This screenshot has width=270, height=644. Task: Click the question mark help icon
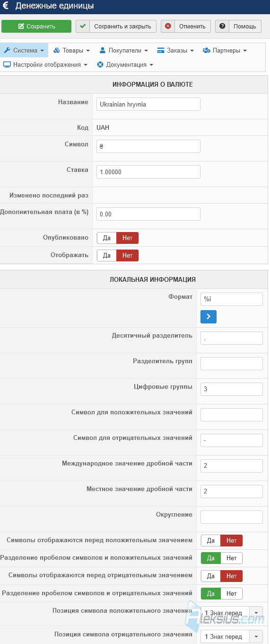pyautogui.click(x=222, y=26)
